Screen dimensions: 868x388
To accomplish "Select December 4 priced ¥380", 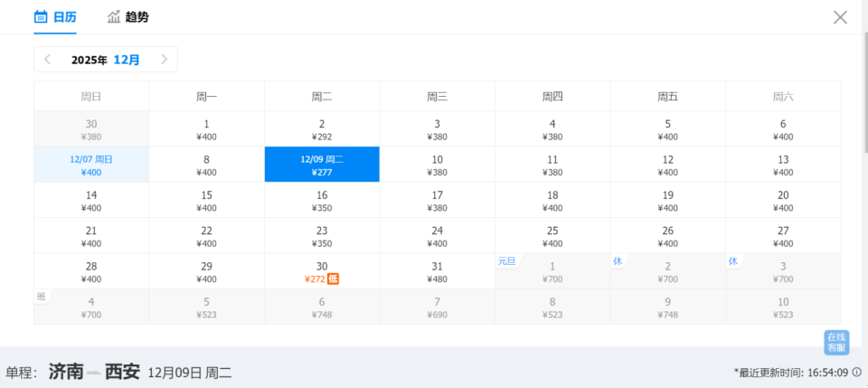I will 552,129.
